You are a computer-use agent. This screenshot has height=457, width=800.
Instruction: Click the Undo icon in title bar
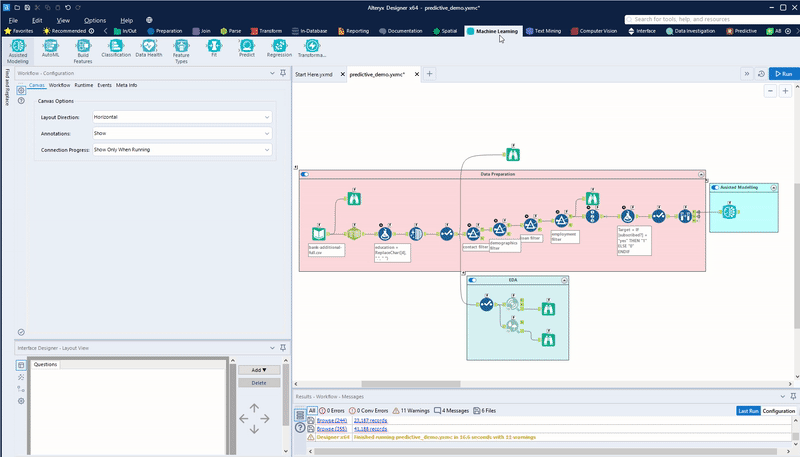click(67, 8)
